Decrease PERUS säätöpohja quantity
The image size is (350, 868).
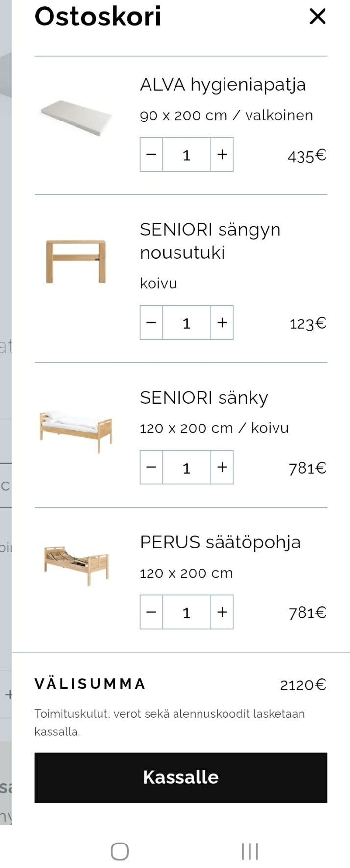151,612
